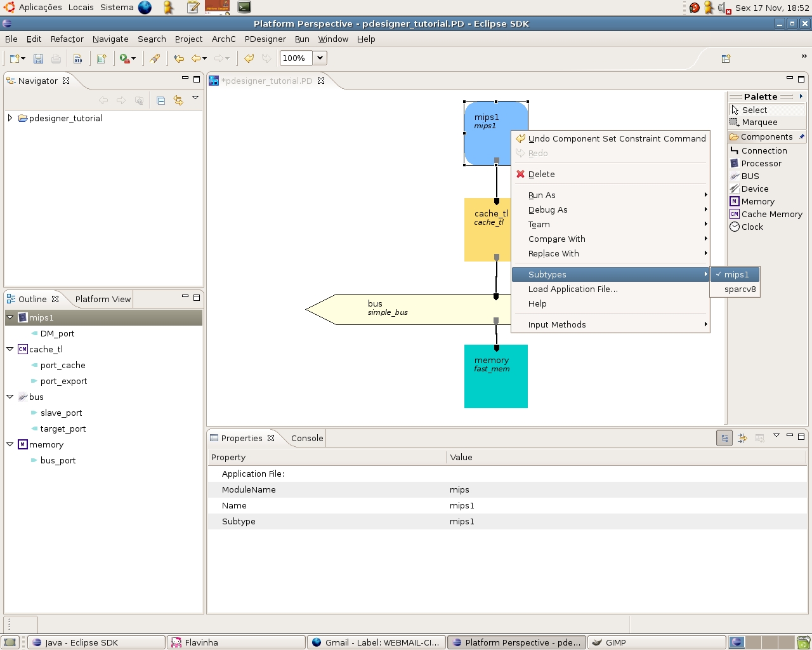Click the cache_tl yellow block

point(487,230)
